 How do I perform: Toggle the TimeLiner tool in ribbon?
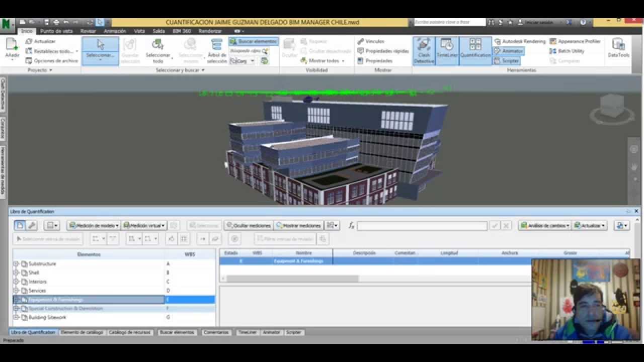point(447,51)
